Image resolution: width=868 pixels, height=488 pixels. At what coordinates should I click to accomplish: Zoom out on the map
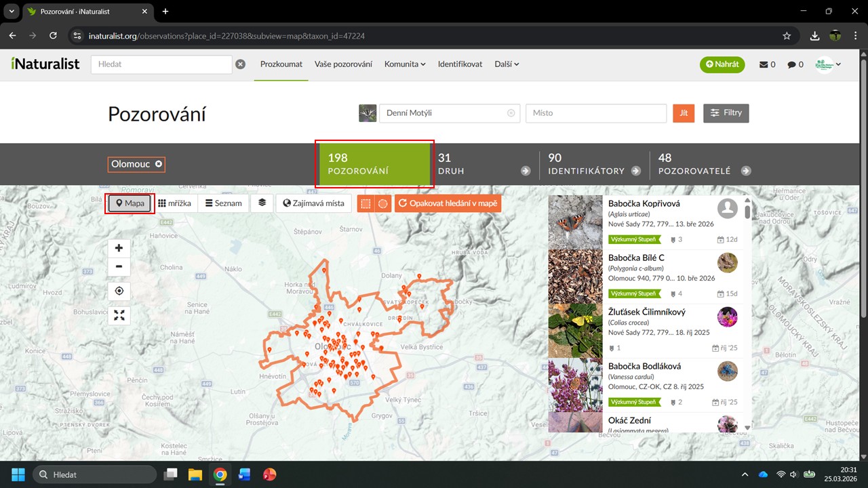pyautogui.click(x=119, y=266)
